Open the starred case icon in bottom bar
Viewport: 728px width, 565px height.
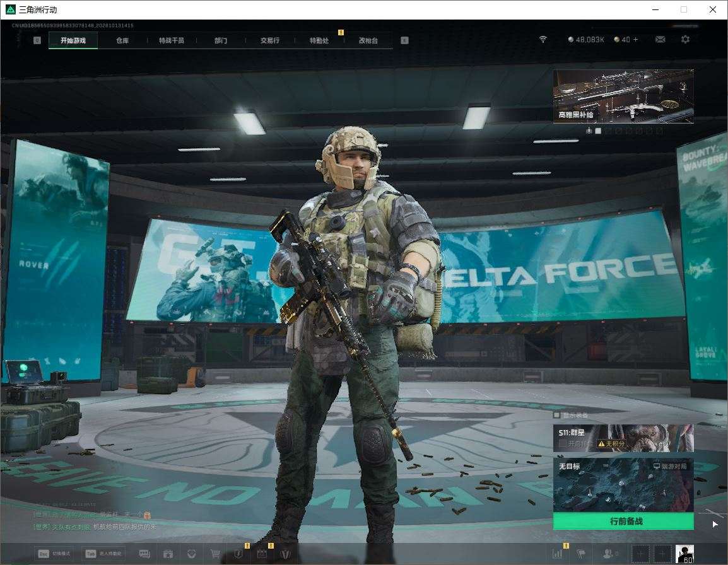coord(168,554)
